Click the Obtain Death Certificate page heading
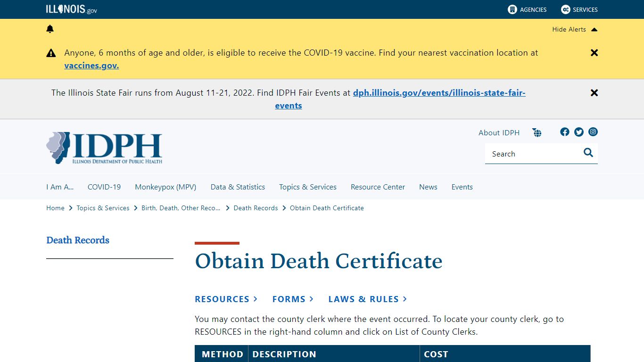 pos(319,261)
